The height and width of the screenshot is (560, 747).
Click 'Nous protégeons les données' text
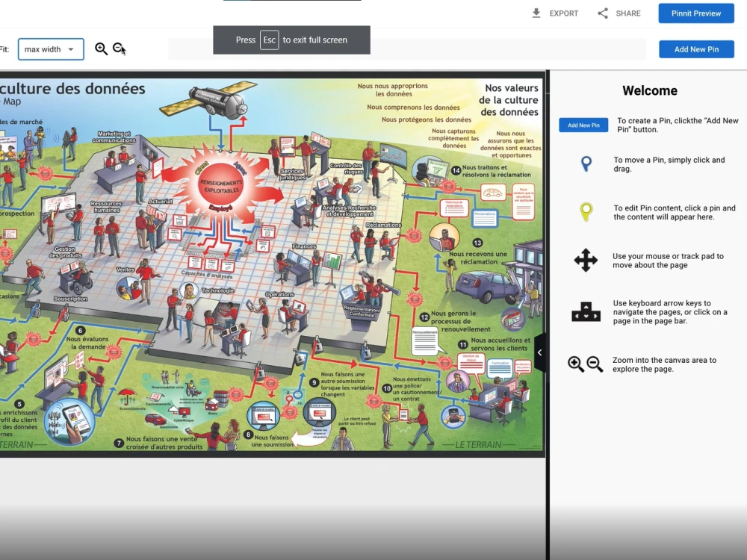[427, 119]
